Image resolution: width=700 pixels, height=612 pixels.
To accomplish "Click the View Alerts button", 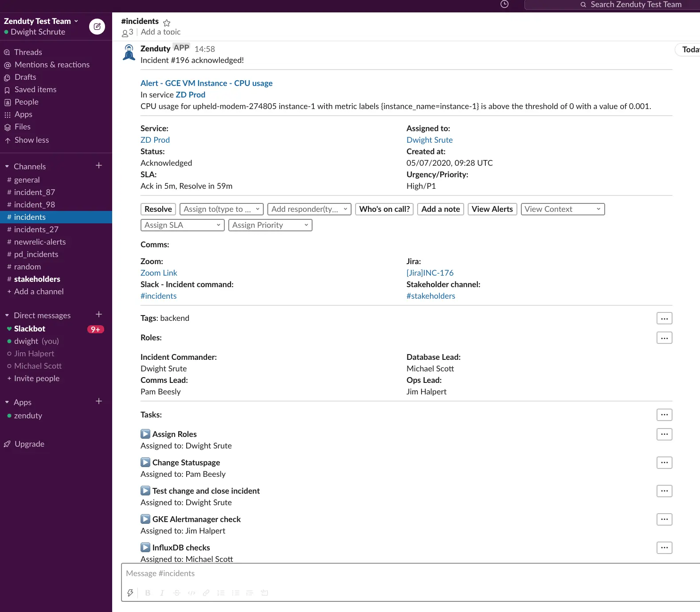I will (492, 209).
